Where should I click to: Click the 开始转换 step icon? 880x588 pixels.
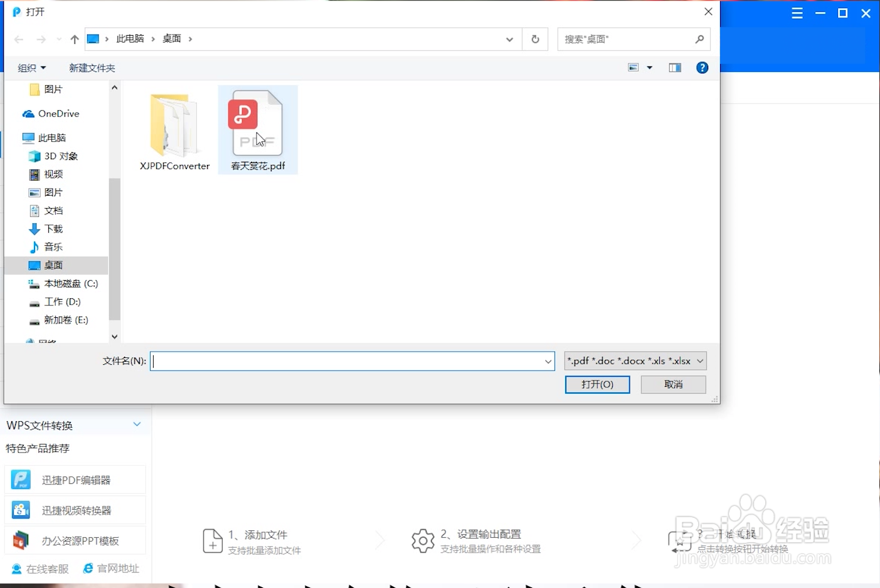(x=681, y=542)
